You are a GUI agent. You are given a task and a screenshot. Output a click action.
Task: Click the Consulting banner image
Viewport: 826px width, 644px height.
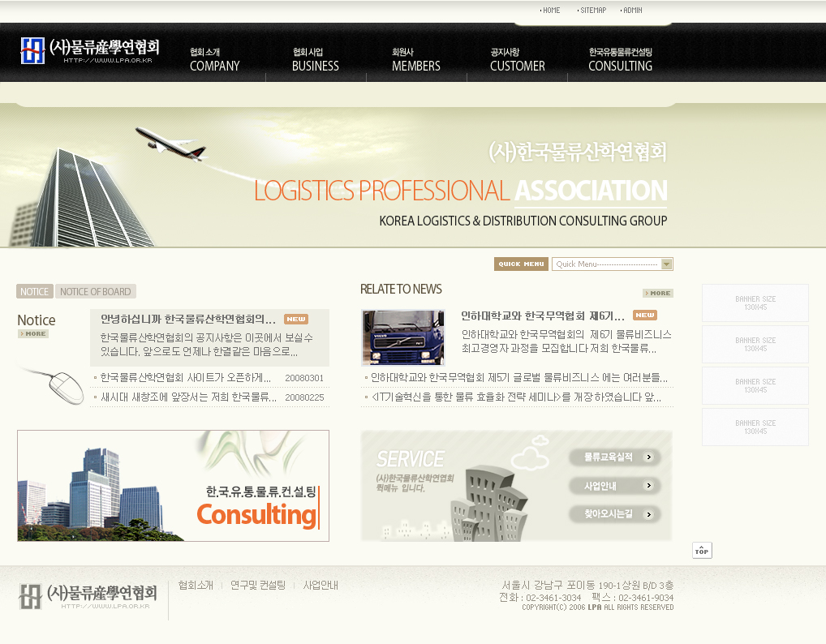tap(173, 486)
